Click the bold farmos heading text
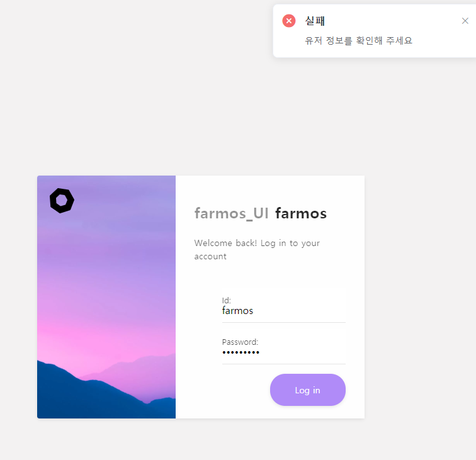The height and width of the screenshot is (460, 476). 301,213
